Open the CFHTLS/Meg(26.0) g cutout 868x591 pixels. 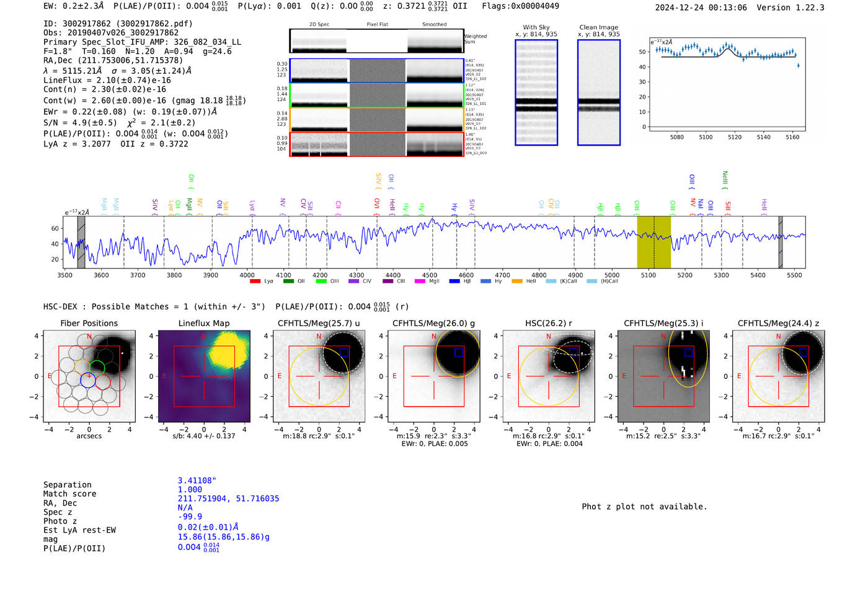pos(433,376)
